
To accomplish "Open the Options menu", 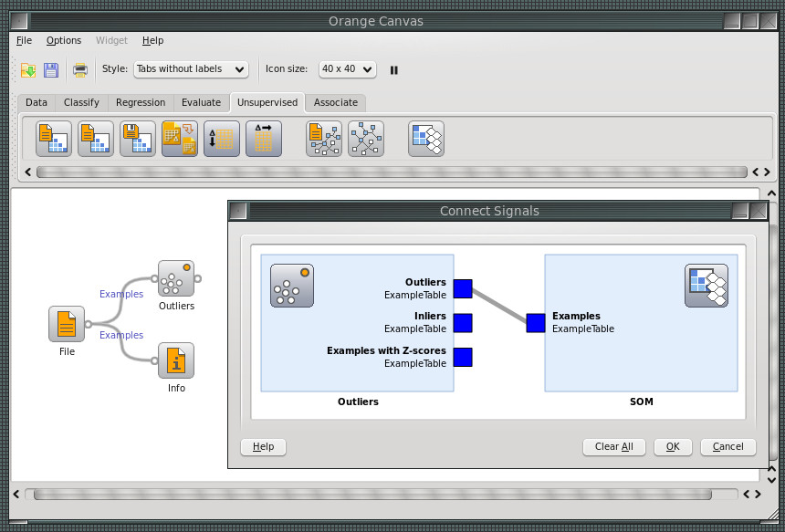I will coord(64,40).
